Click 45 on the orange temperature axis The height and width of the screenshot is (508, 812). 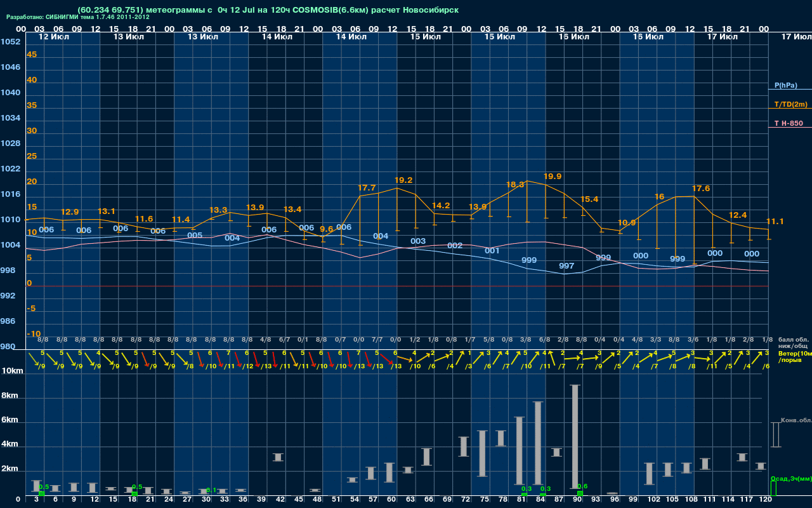32,55
